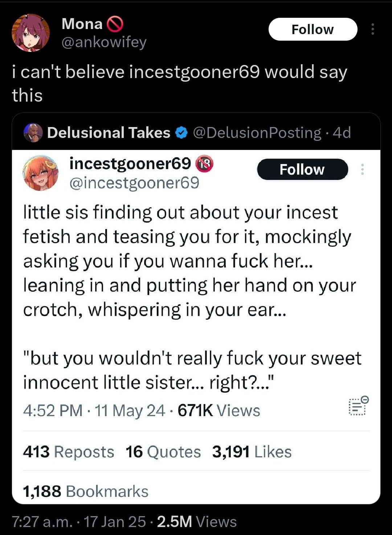392x535 pixels.
Task: Click the 1,188 Bookmarks count
Action: 86,491
